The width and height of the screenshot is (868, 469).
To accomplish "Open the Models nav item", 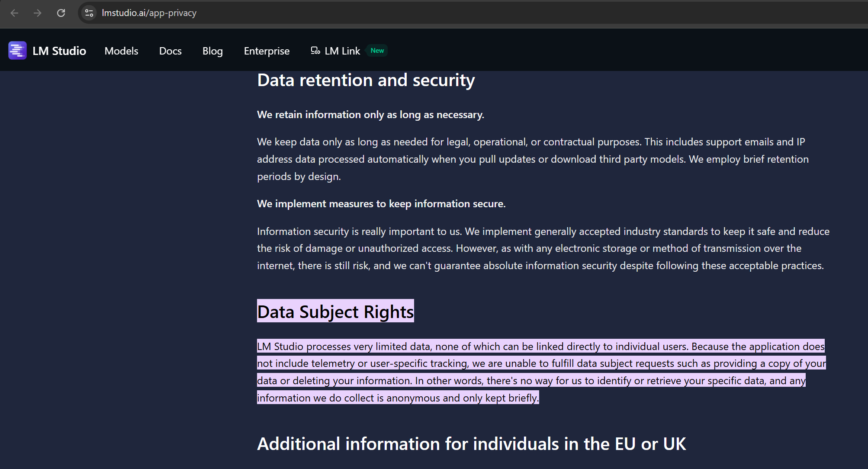I will pos(121,51).
